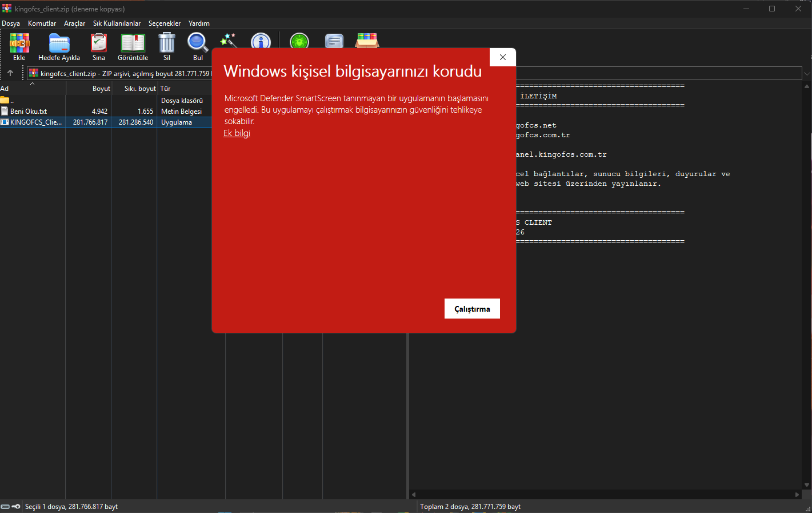
Task: Launch the wizard magic wand tool
Action: pos(229,41)
